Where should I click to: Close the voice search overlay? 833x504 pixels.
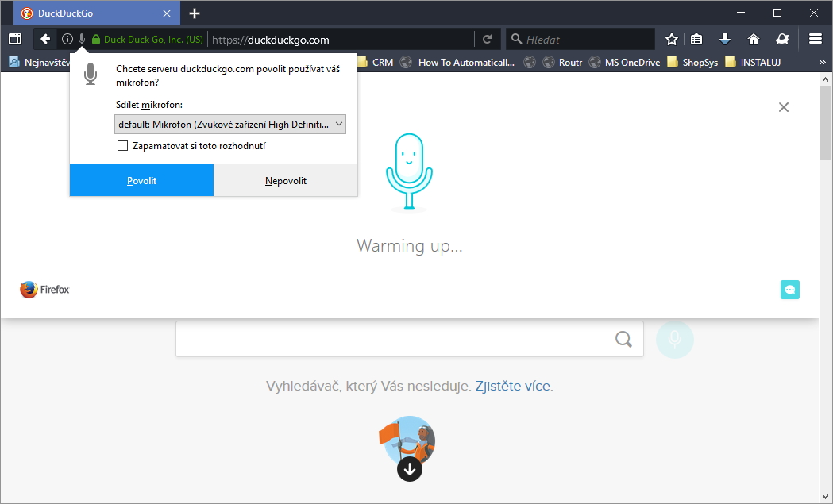(784, 107)
